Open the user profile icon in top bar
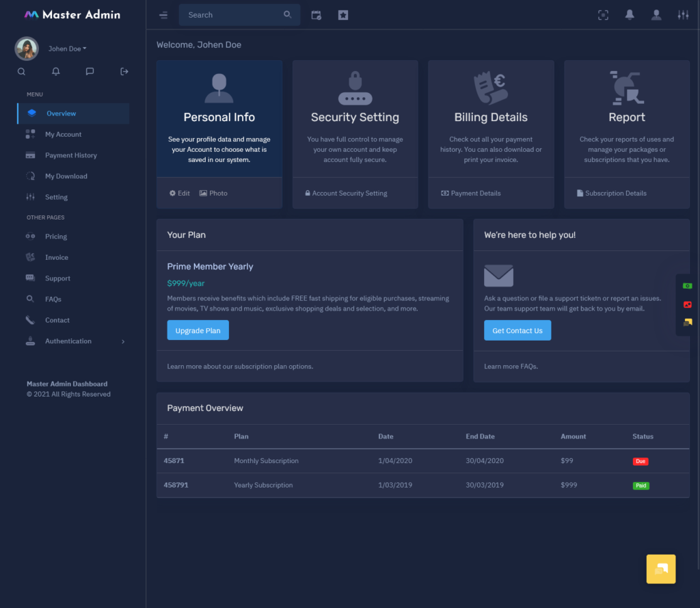700x608 pixels. pos(656,15)
